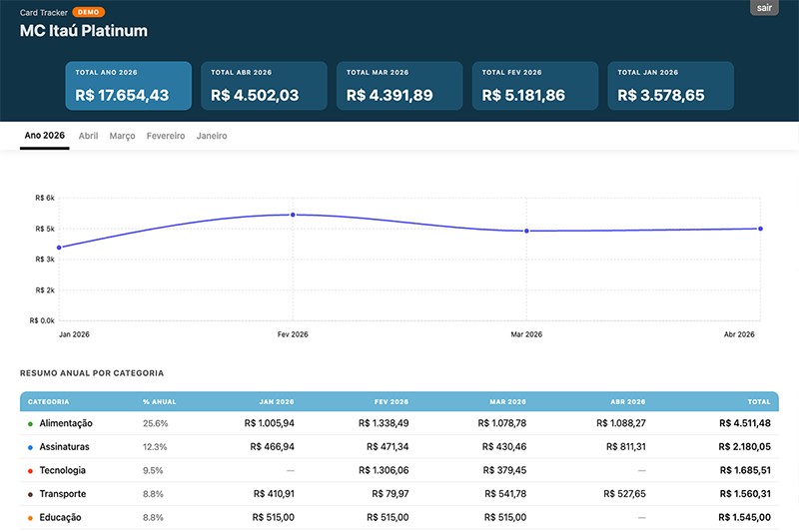
Task: Switch to the Janeiro tab
Action: pos(212,136)
